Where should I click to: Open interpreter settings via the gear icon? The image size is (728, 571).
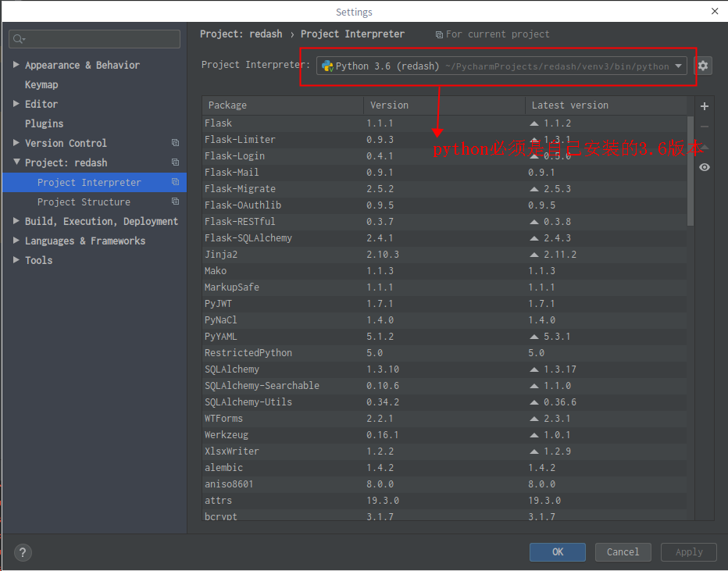[x=702, y=66]
